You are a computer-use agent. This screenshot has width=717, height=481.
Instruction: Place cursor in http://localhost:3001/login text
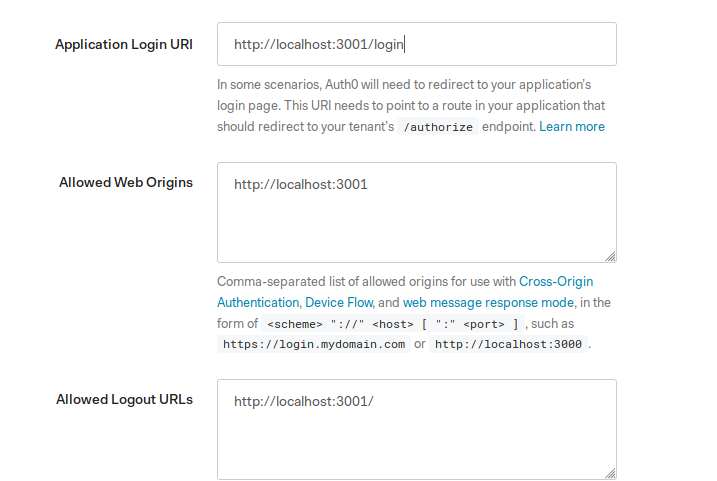[x=319, y=44]
